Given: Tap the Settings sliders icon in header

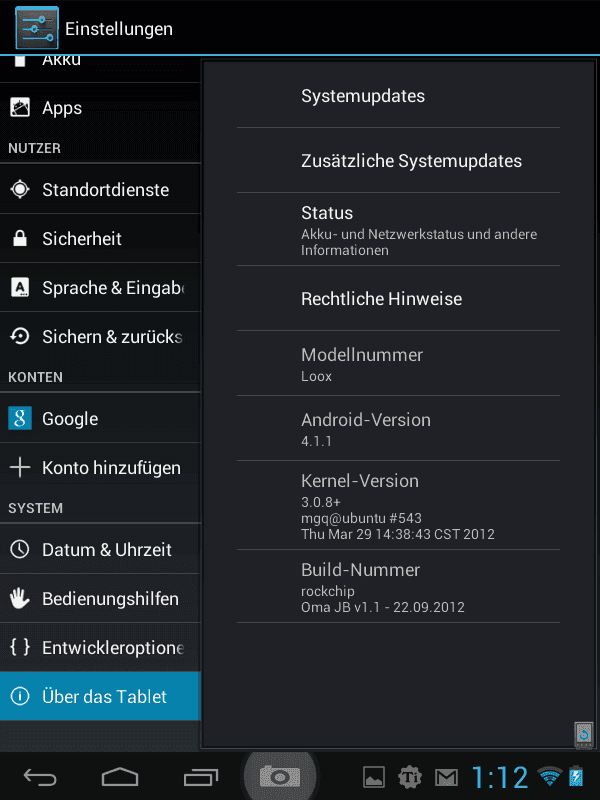Looking at the screenshot, I should pyautogui.click(x=37, y=27).
